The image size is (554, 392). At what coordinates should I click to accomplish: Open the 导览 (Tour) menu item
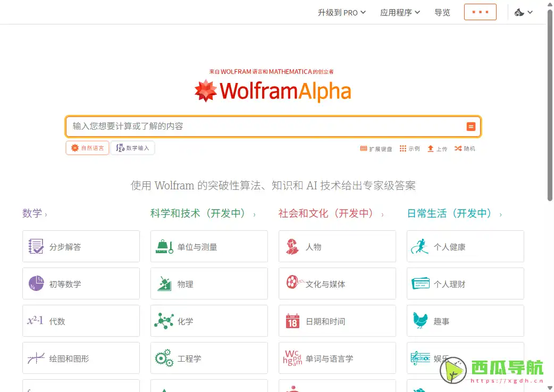442,12
